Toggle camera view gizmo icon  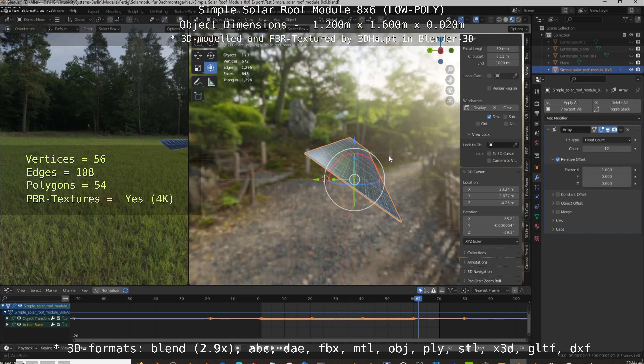[x=450, y=90]
